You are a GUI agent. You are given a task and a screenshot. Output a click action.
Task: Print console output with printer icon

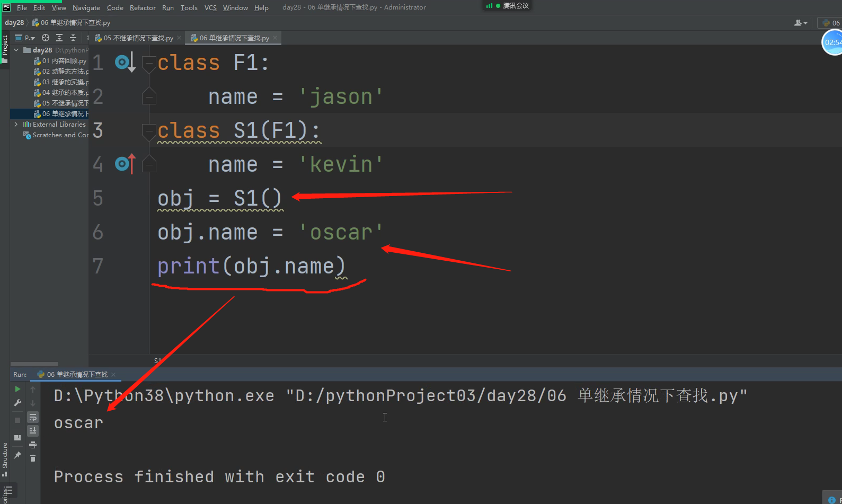coord(33,445)
